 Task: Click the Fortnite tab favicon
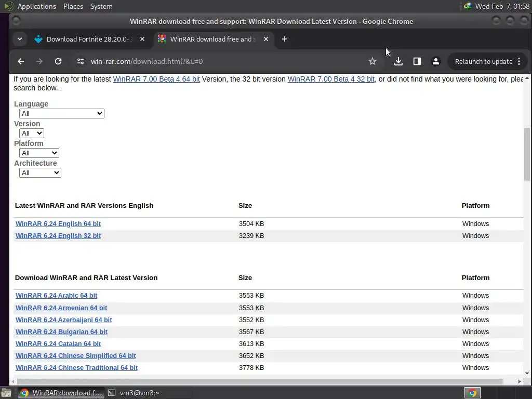[x=38, y=39]
